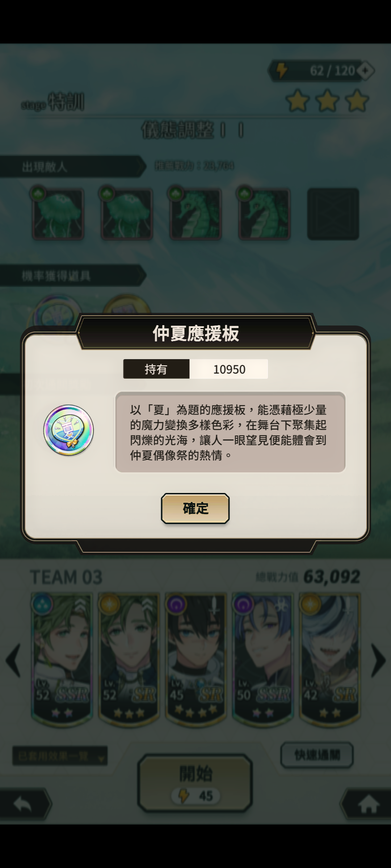Screen dimensions: 391x868
Task: Tap the home icon button
Action: click(368, 805)
